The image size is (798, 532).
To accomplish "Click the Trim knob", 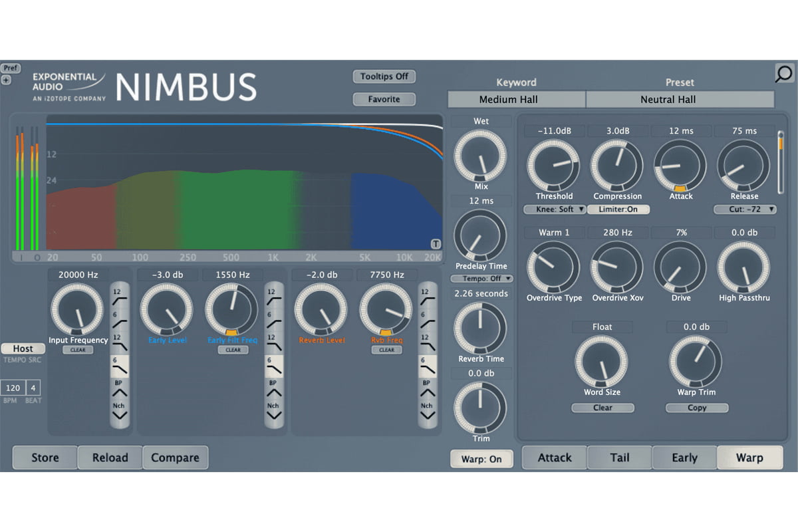I will click(480, 408).
